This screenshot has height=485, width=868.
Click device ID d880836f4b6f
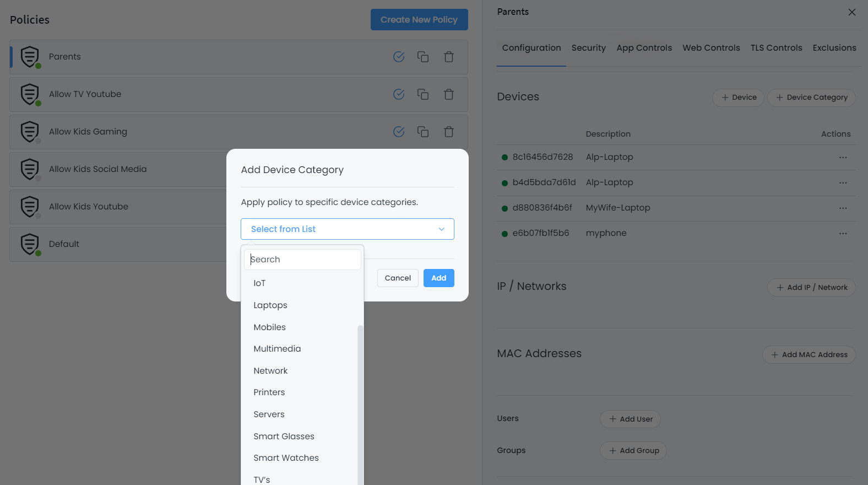(x=542, y=208)
